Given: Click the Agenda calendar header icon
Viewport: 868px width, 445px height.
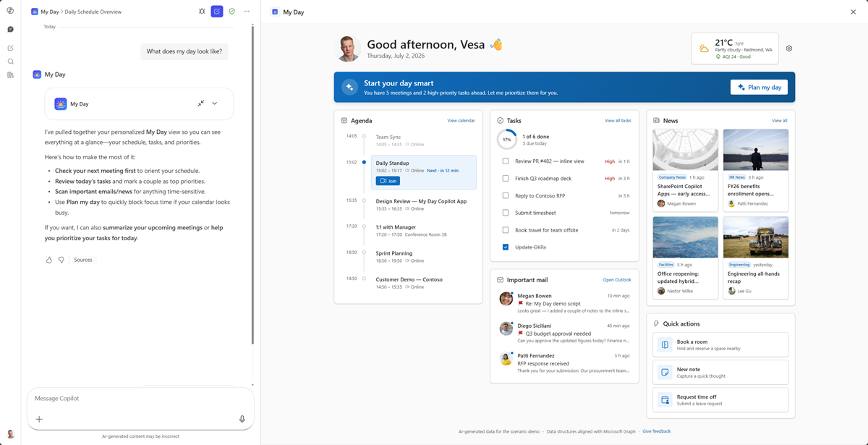Looking at the screenshot, I should pyautogui.click(x=344, y=121).
